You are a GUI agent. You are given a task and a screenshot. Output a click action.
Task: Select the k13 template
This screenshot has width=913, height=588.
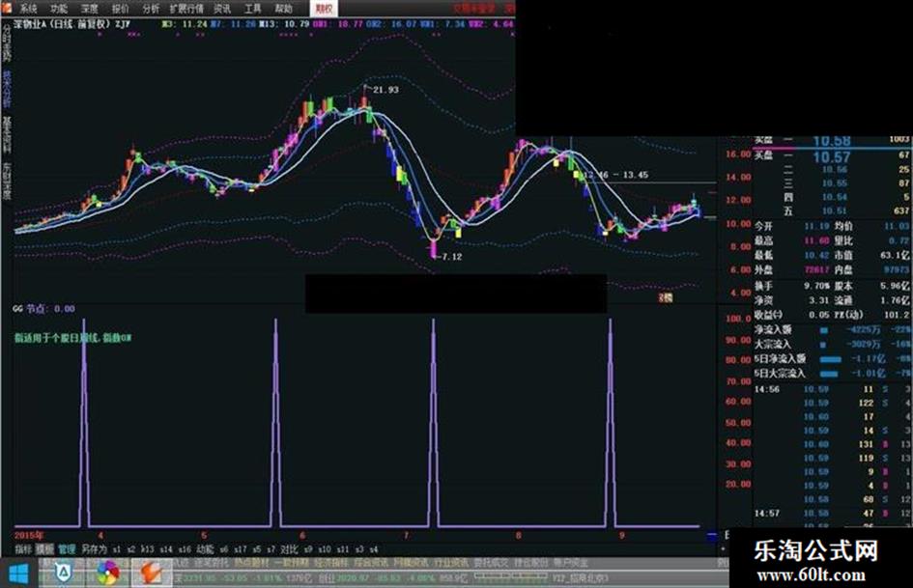click(147, 549)
